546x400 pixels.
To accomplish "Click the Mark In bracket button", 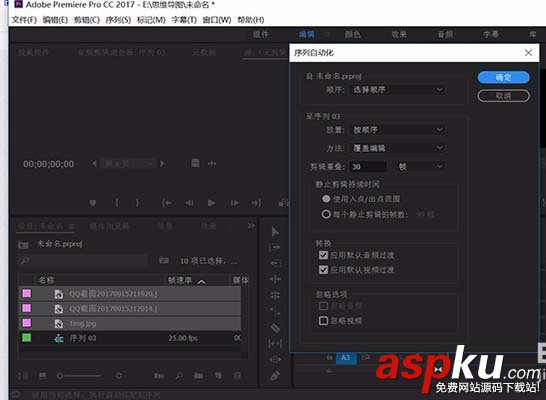I will [117, 203].
